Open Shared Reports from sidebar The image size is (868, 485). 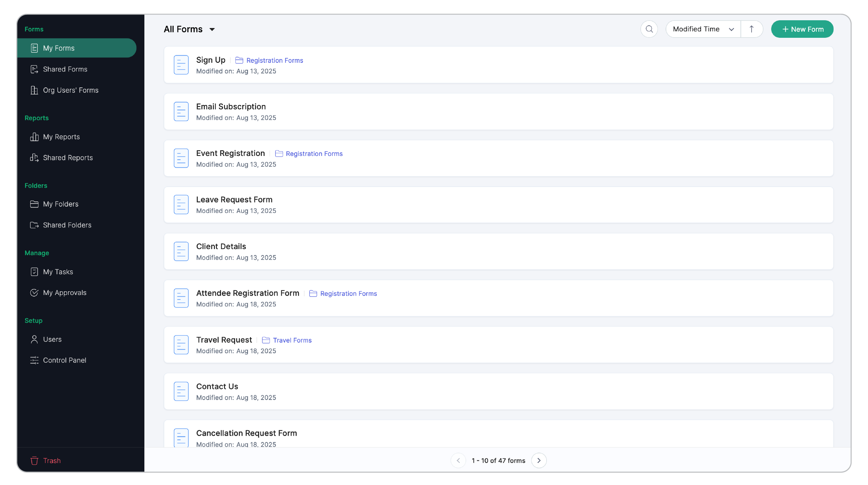coord(67,158)
